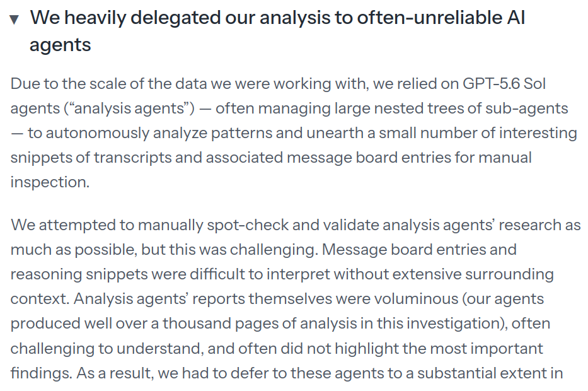
Task: Click 'Message board entries and' in paragraph two
Action: 419,250
